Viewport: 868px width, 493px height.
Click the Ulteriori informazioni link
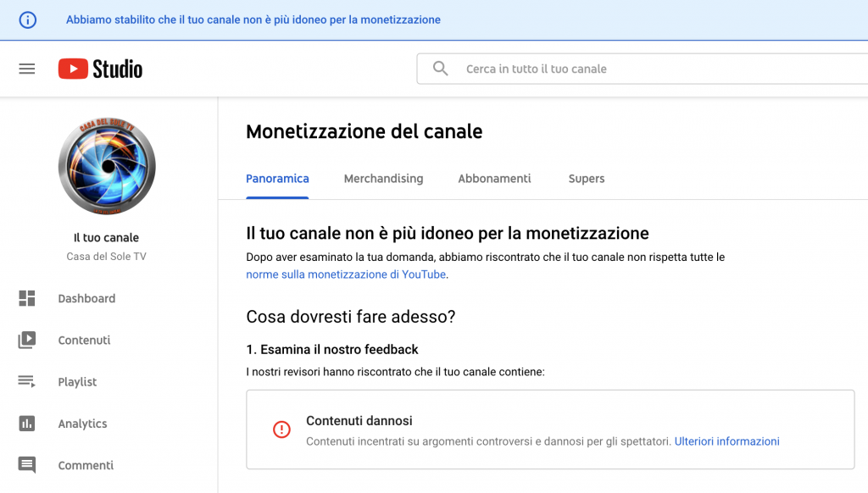(x=726, y=441)
